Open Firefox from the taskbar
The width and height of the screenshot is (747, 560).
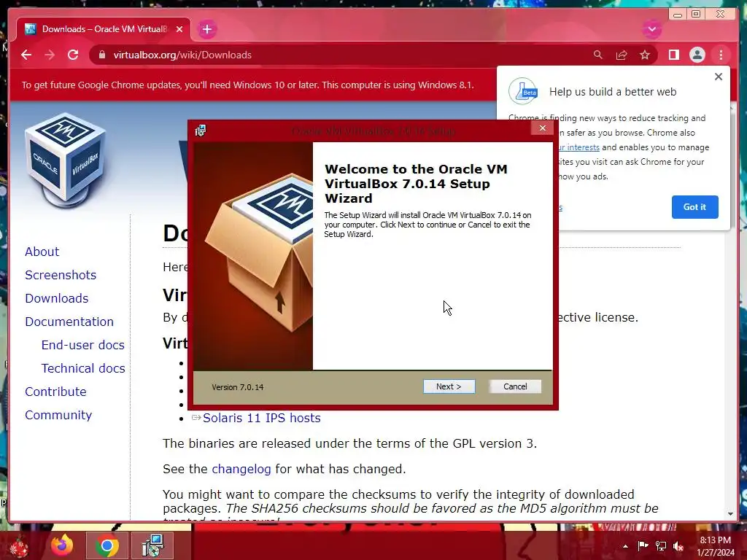[62, 545]
